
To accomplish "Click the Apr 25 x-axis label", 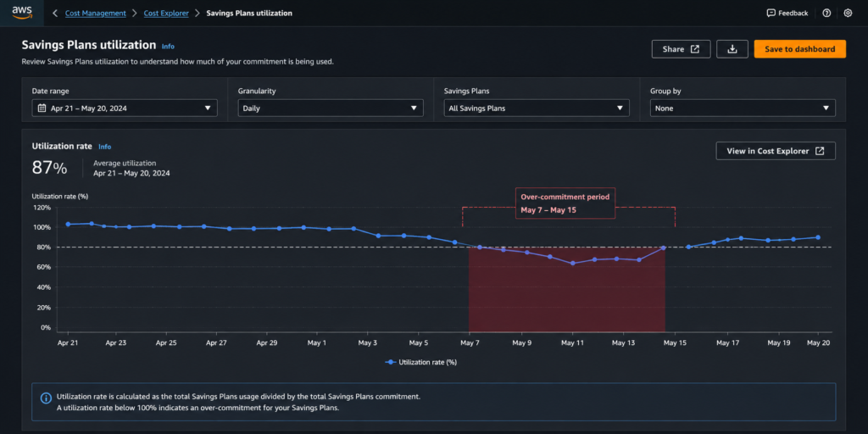I will [166, 342].
